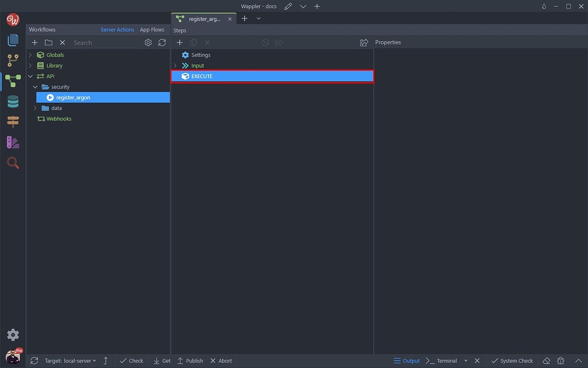Open the Routing panel from the sidebar

coord(13,121)
